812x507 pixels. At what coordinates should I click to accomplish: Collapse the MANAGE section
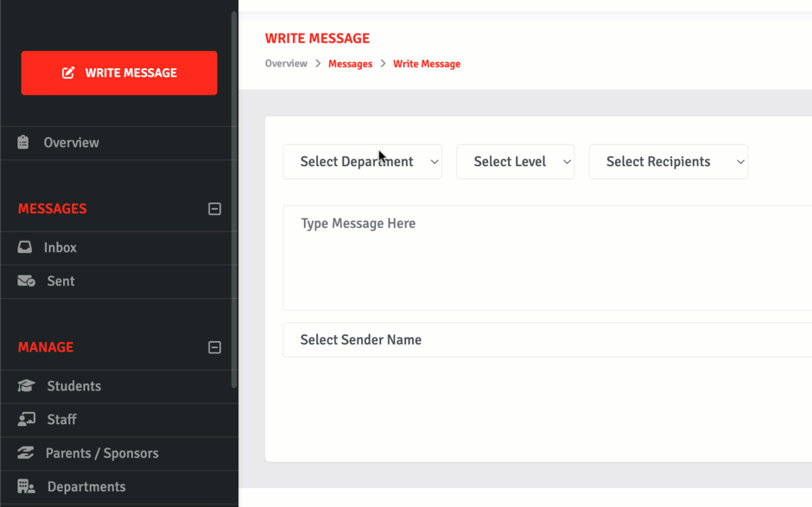tap(214, 347)
